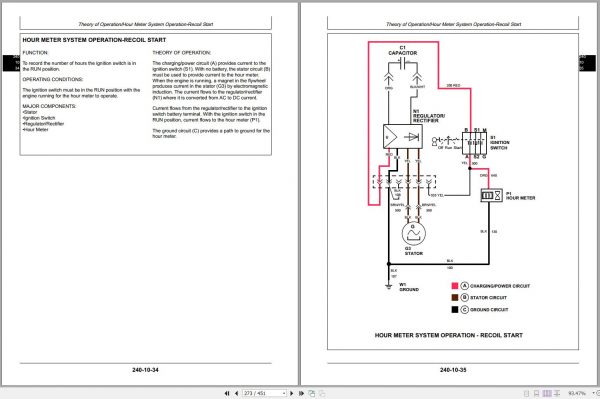
Task: Click the 93.47% zoom value
Action: pyautogui.click(x=577, y=393)
